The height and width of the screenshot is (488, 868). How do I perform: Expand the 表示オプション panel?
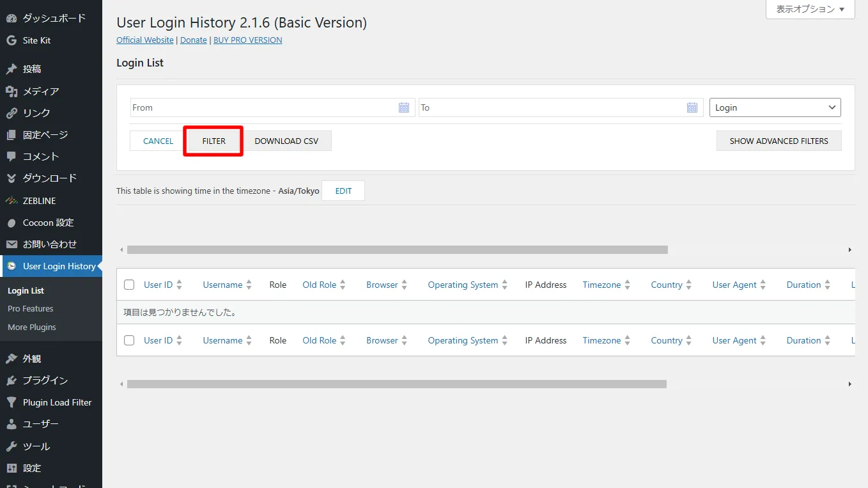click(x=810, y=10)
